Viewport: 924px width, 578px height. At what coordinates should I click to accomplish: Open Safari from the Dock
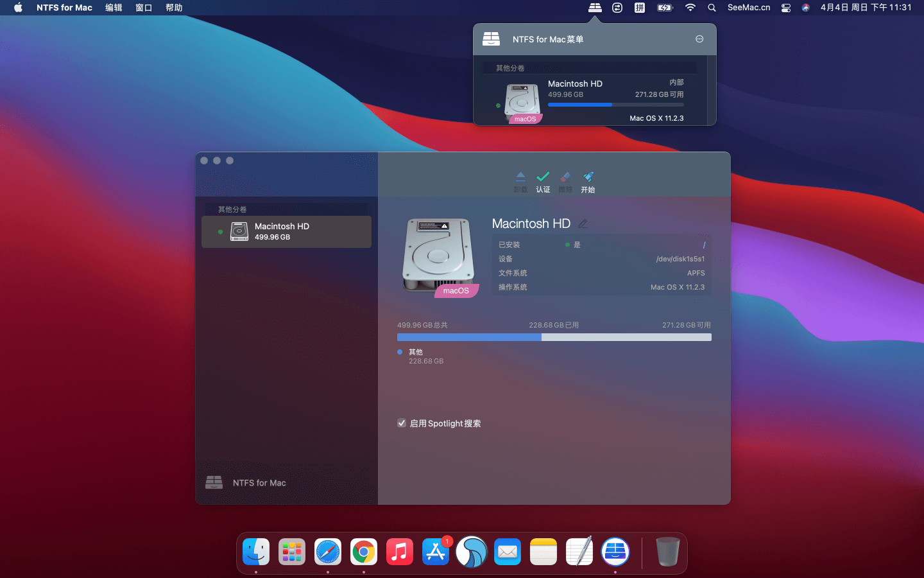point(328,552)
